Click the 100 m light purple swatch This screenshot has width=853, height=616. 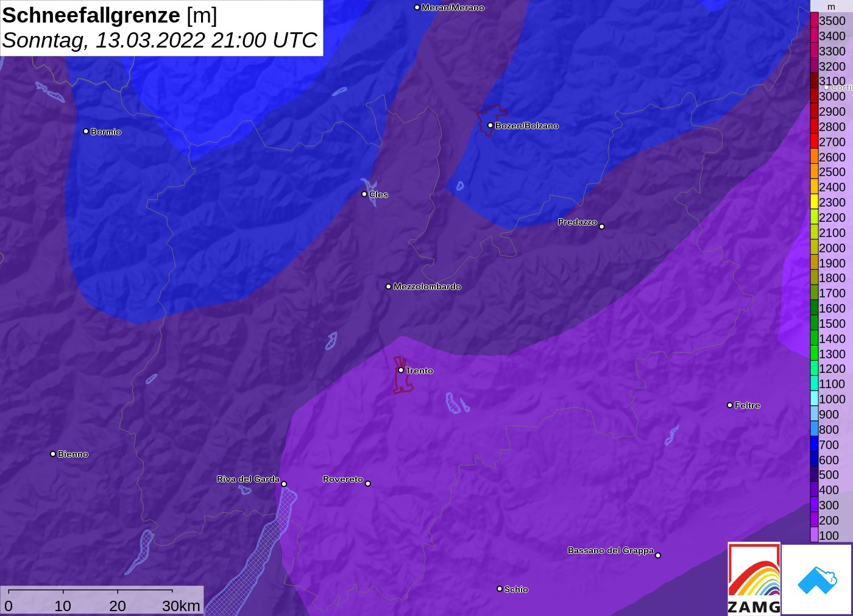pos(814,535)
